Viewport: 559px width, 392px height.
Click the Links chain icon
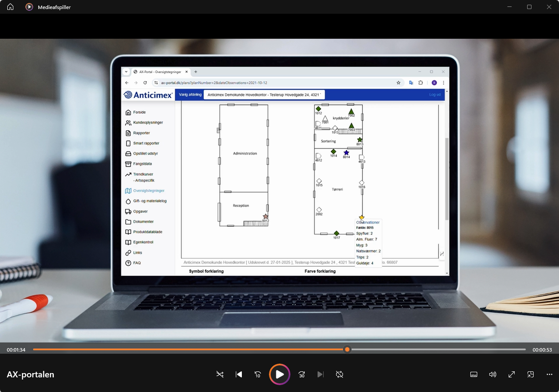(x=128, y=253)
